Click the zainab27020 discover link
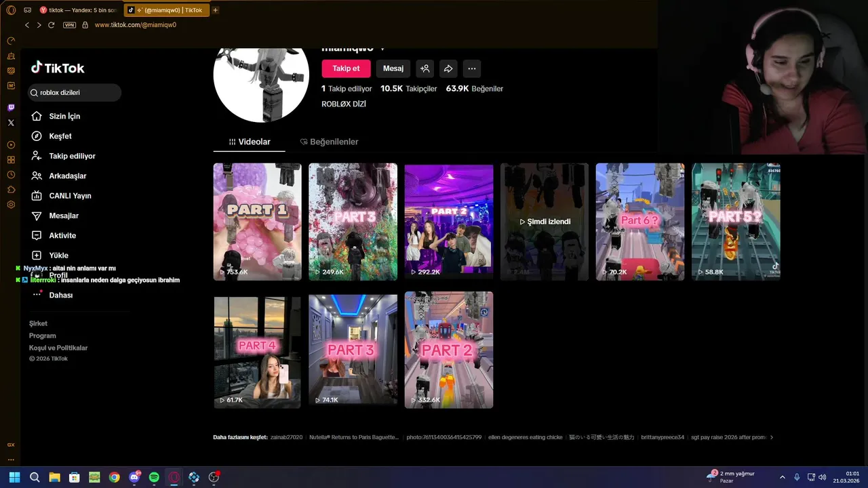Screen dimensions: 868x488 tap(286, 437)
